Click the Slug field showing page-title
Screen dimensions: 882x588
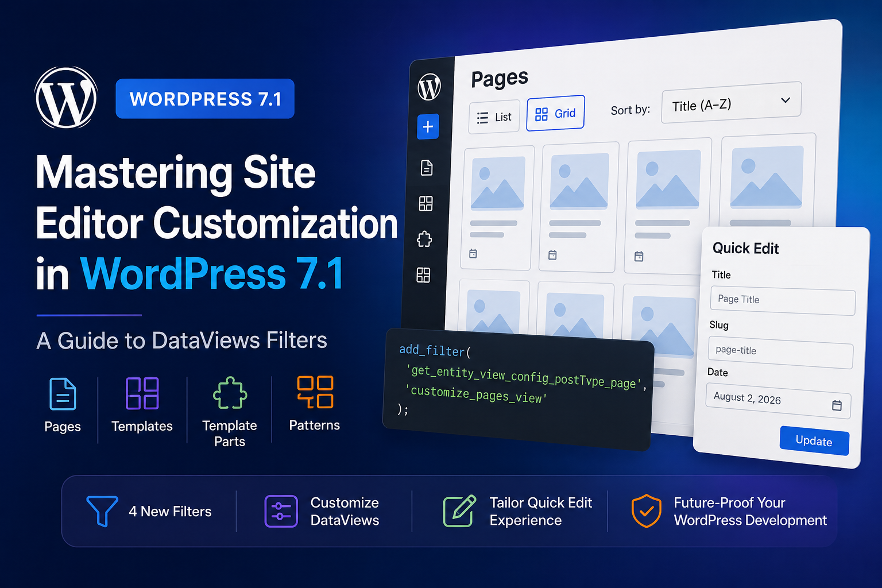coord(781,353)
